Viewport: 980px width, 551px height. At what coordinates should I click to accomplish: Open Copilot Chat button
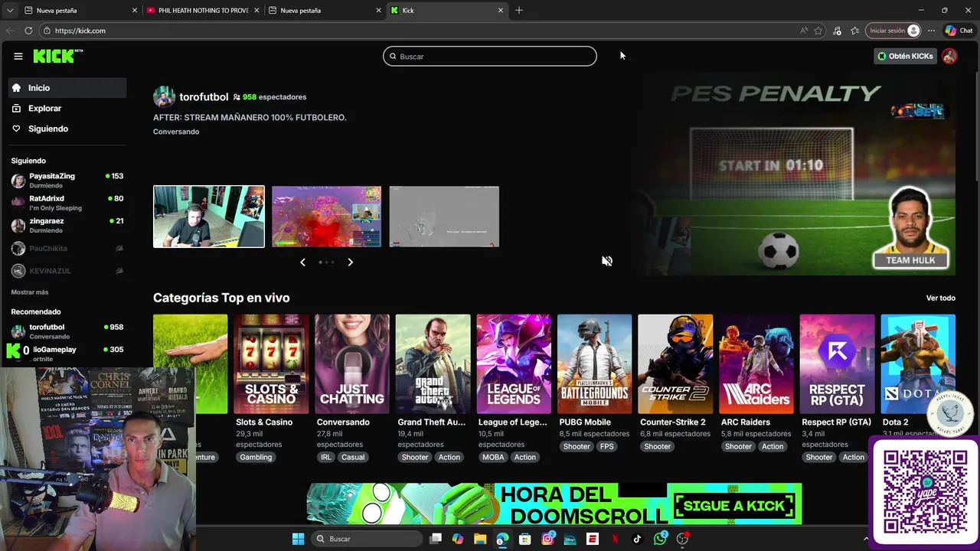click(959, 31)
